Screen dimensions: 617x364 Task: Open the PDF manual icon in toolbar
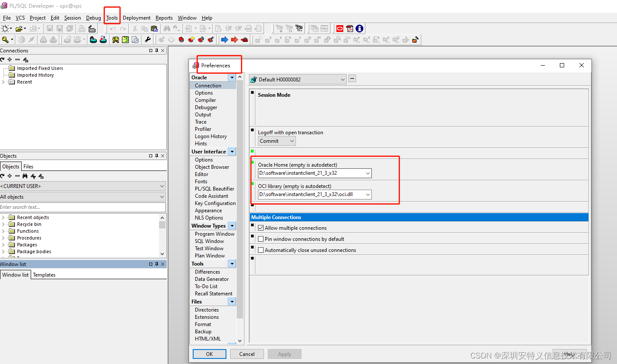[x=350, y=29]
